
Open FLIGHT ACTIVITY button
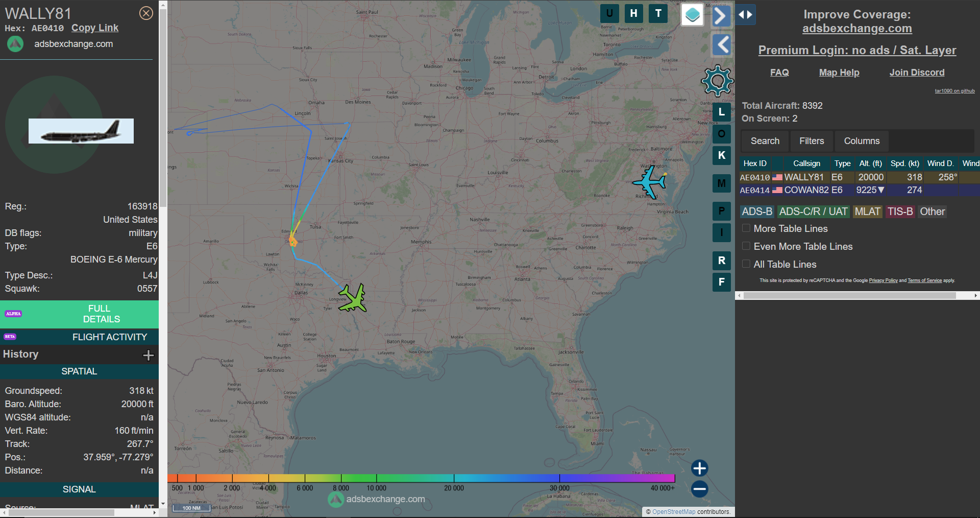(79, 337)
